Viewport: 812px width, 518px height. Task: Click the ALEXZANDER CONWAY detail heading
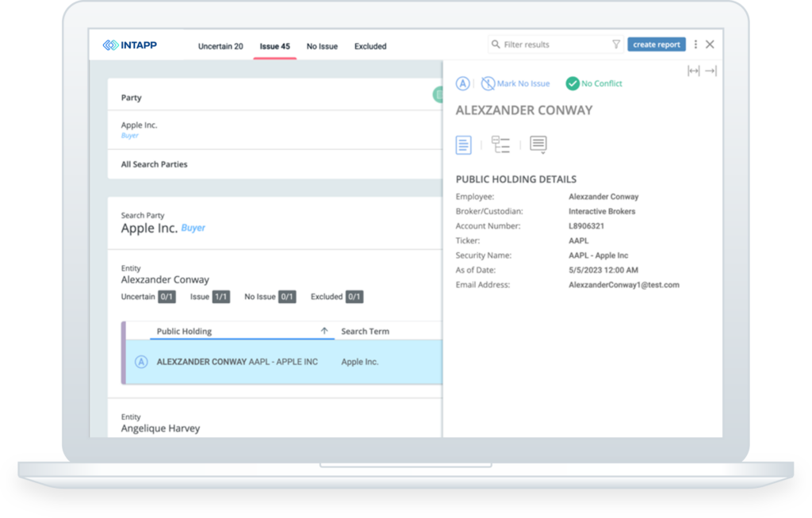pyautogui.click(x=524, y=110)
